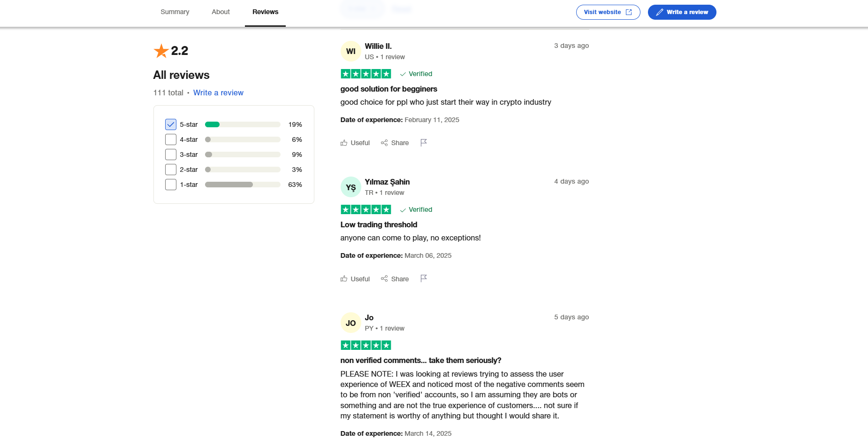Click the Share icon on Willie II.'s review
The image size is (868, 448).
point(384,143)
